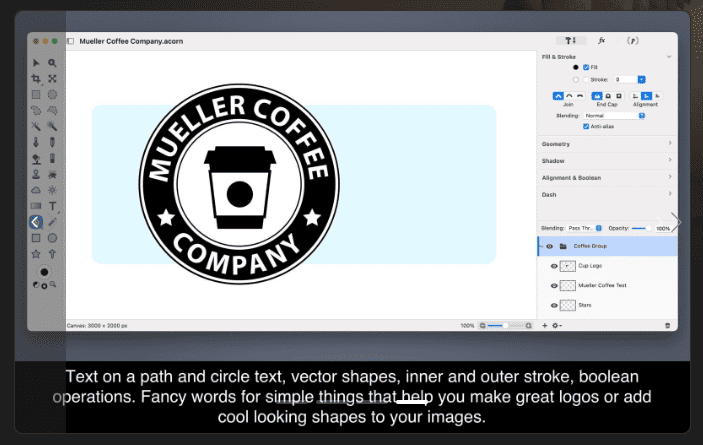Select the Magic Wand tool
This screenshot has width=703, height=445.
[36, 126]
